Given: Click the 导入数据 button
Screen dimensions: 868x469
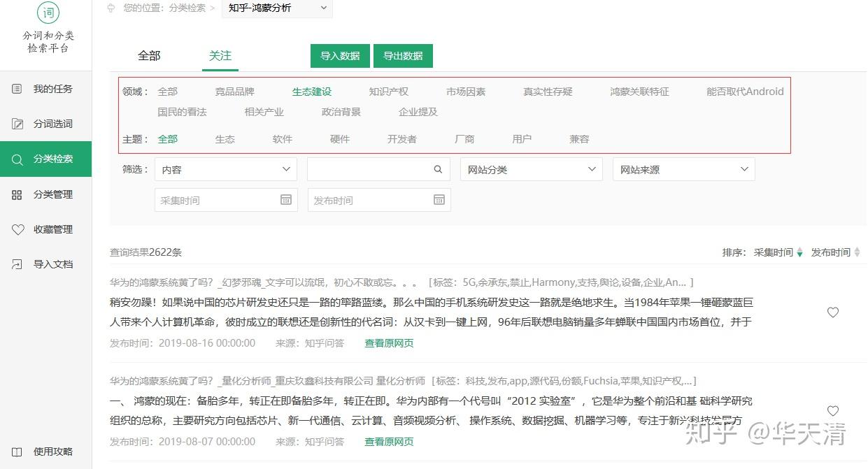Looking at the screenshot, I should click(x=340, y=56).
